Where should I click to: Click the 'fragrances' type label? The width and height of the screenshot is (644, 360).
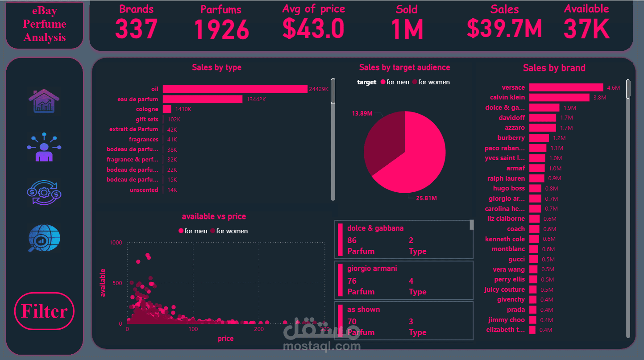coord(144,140)
